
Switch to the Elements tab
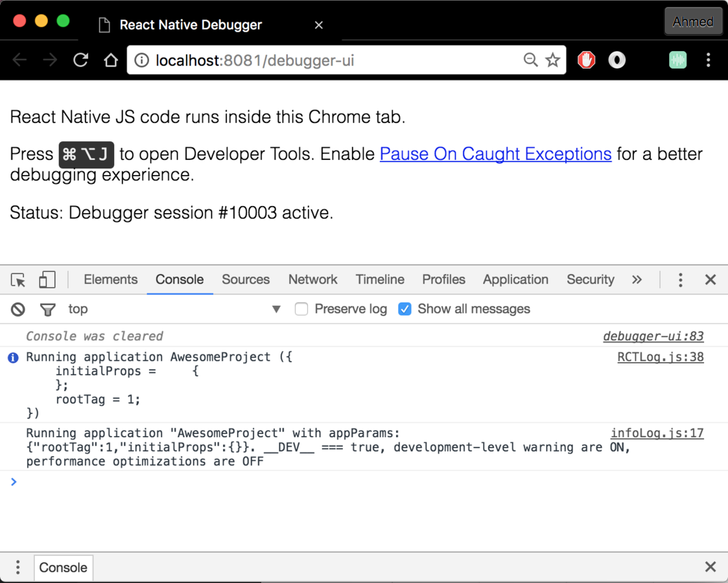(x=110, y=280)
